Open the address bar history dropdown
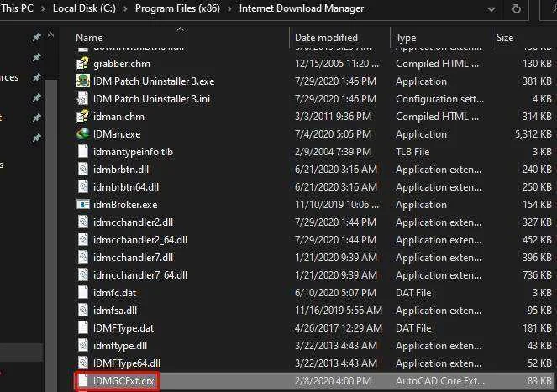557x392 pixels. point(491,9)
